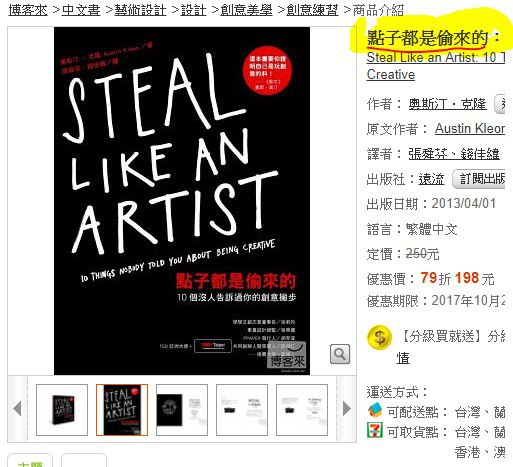Click the 訂閱出版 subscribe button

(479, 179)
